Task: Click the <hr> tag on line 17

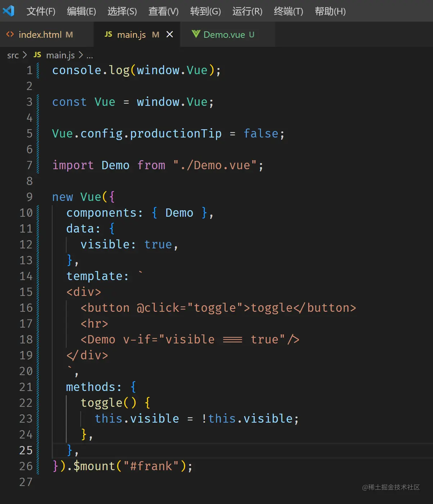Action: (x=94, y=324)
